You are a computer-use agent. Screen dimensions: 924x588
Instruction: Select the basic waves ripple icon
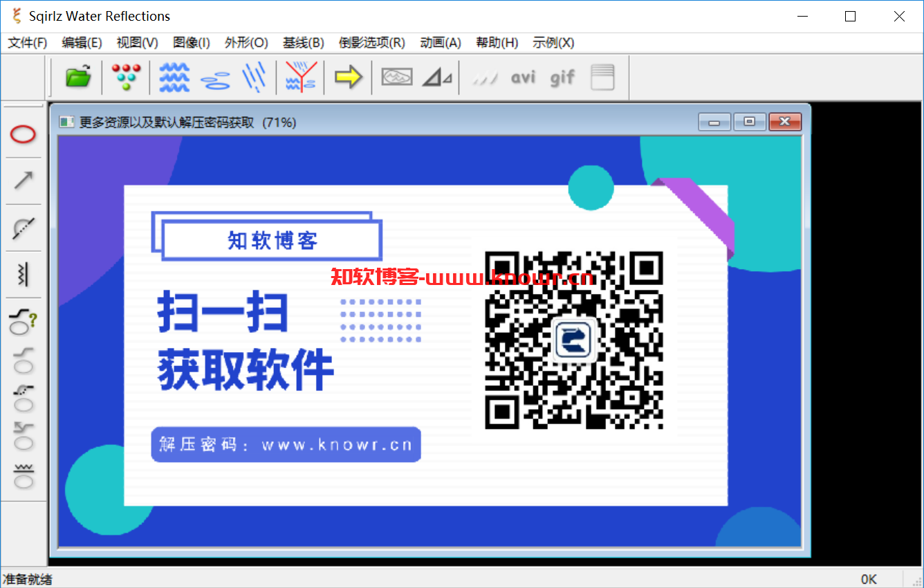(174, 77)
